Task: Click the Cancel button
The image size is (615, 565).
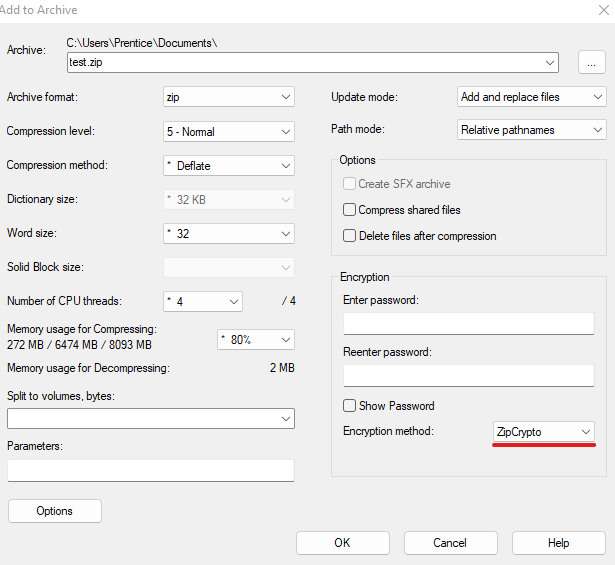Action: tap(450, 543)
